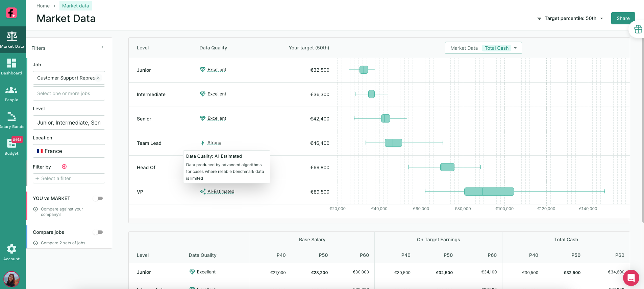Click the AI-Estimated data quality link
The width and height of the screenshot is (644, 289).
pyautogui.click(x=221, y=192)
